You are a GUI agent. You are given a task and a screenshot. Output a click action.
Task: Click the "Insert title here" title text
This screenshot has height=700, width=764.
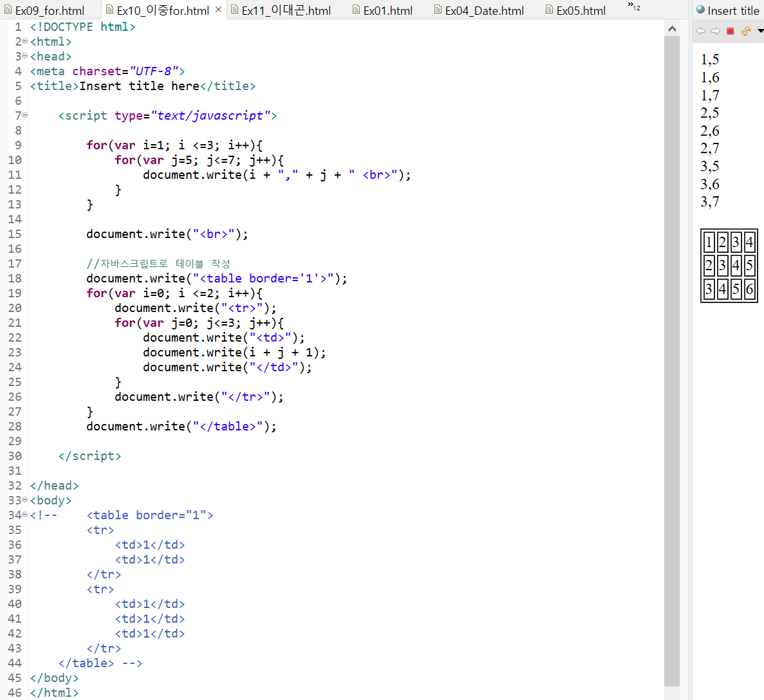[140, 86]
